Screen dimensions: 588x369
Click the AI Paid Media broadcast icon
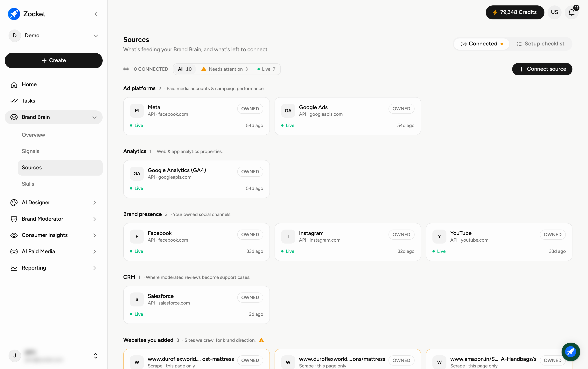pos(14,252)
